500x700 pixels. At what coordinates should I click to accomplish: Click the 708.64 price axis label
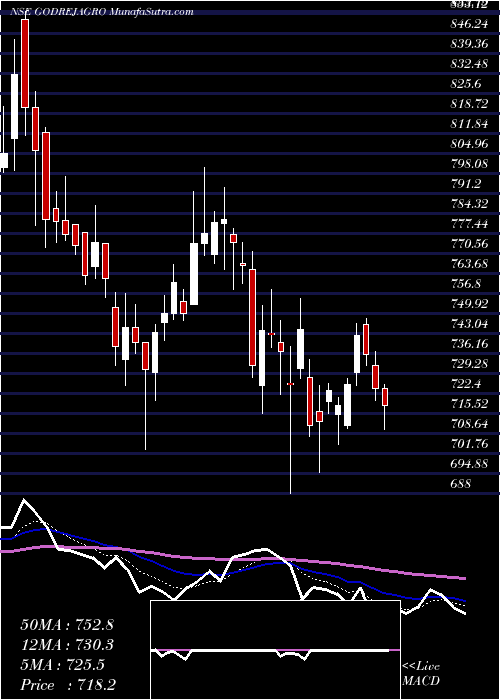(469, 424)
